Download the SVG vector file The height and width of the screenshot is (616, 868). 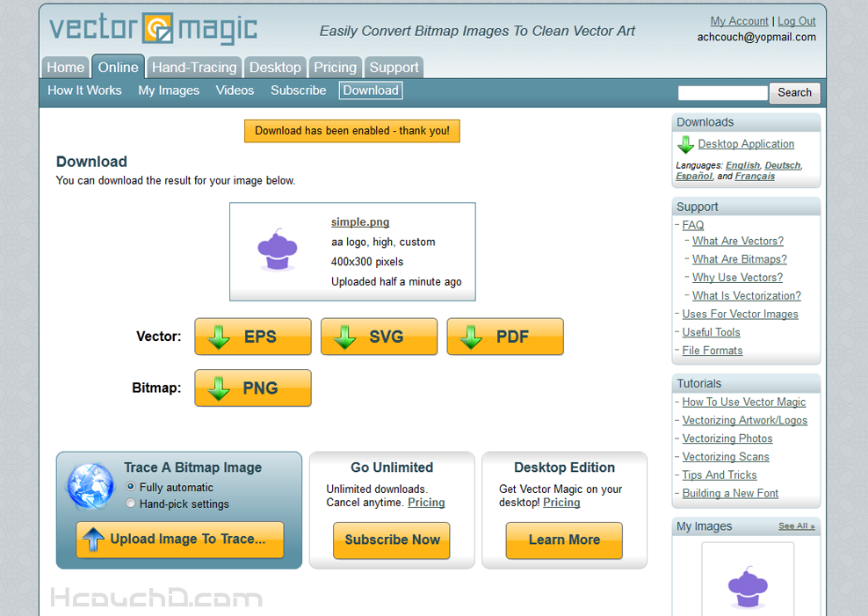point(379,337)
